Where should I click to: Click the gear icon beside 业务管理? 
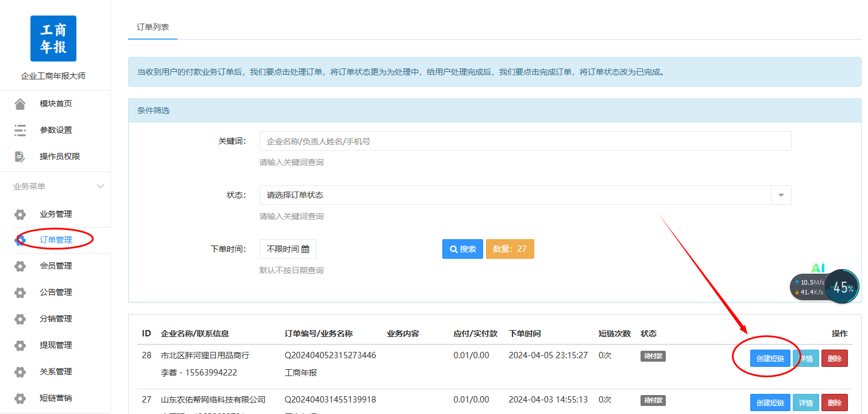(20, 214)
